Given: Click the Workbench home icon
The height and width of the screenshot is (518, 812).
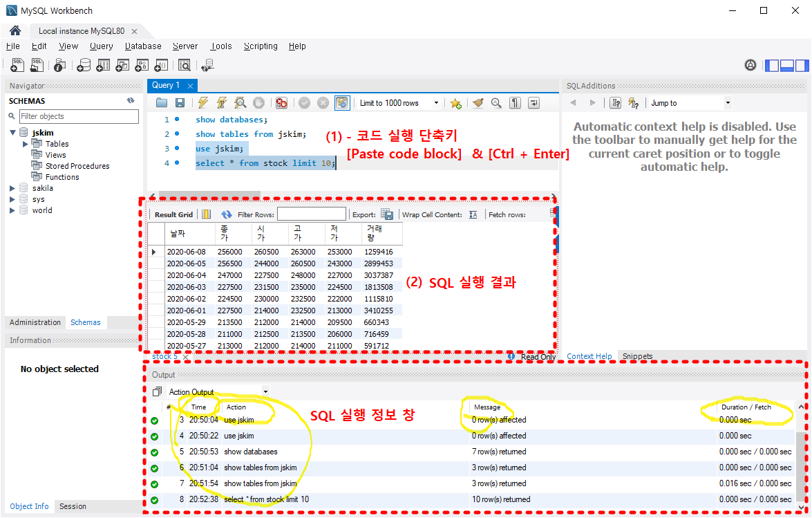Looking at the screenshot, I should coord(15,30).
